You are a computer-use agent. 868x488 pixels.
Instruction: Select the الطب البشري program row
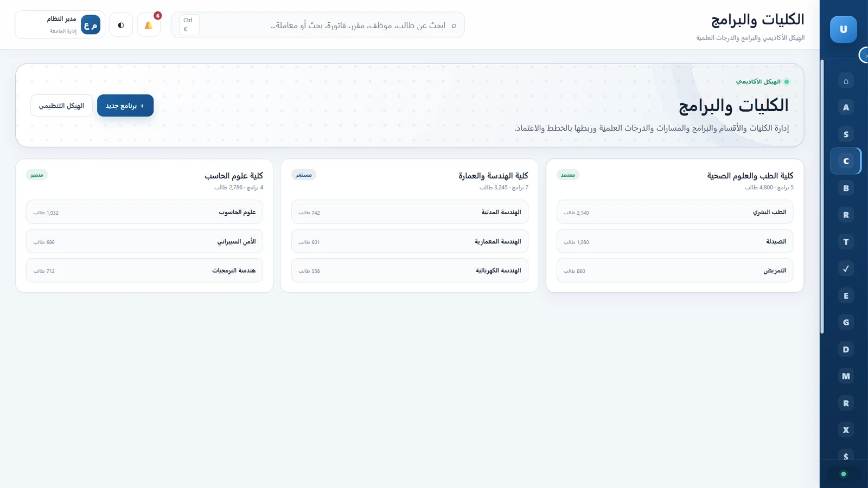click(x=675, y=212)
